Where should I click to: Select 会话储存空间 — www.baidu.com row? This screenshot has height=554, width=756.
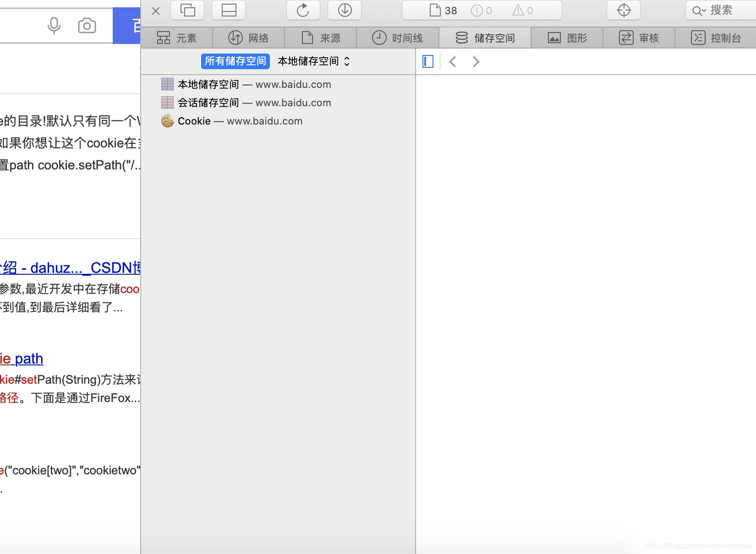pyautogui.click(x=279, y=103)
